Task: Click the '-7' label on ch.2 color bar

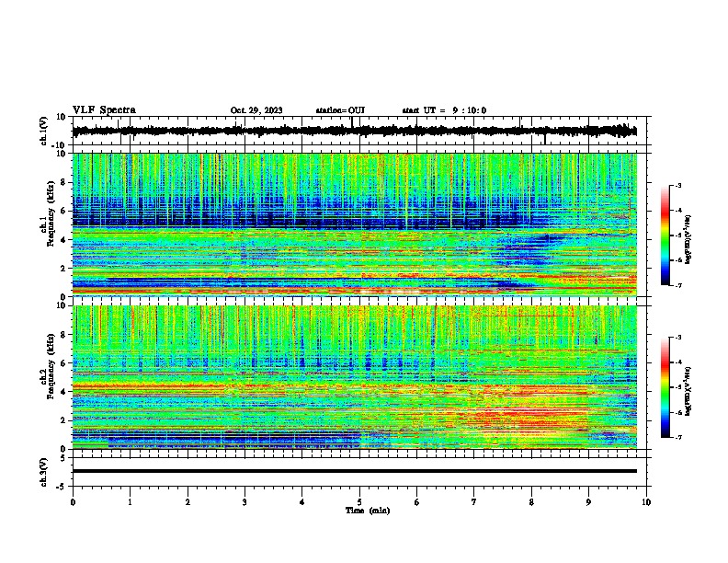Action: coord(678,437)
